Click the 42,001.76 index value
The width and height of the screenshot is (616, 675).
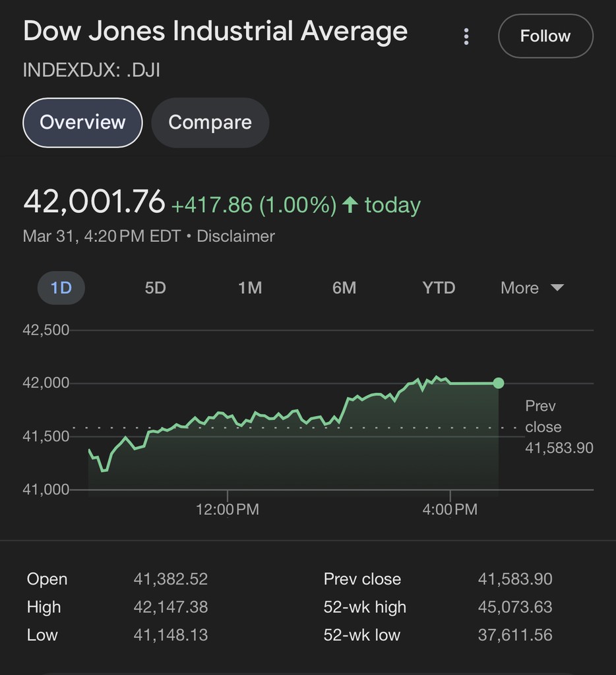(x=94, y=202)
